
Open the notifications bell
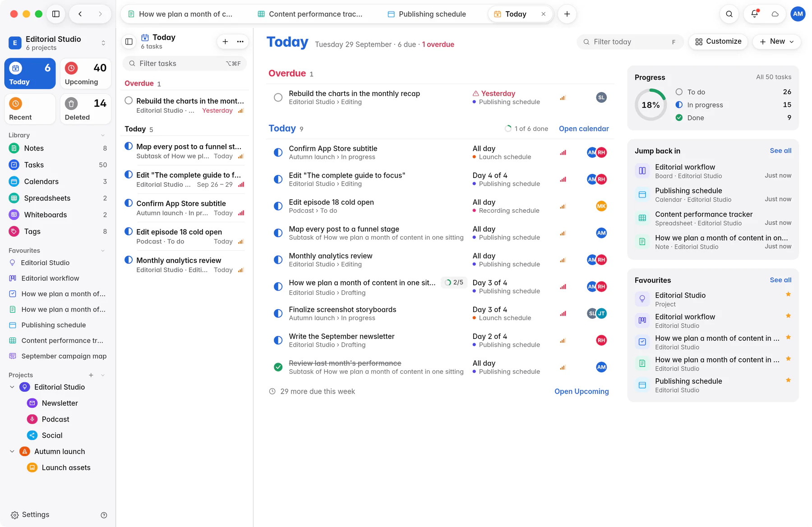754,14
